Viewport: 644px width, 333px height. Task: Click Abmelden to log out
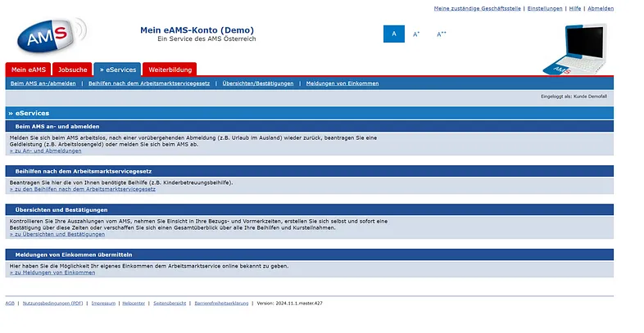[601, 9]
